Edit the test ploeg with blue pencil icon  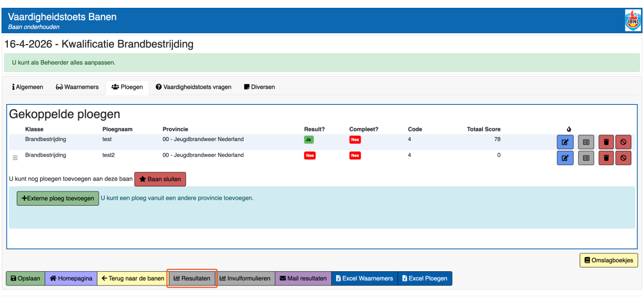coord(565,142)
